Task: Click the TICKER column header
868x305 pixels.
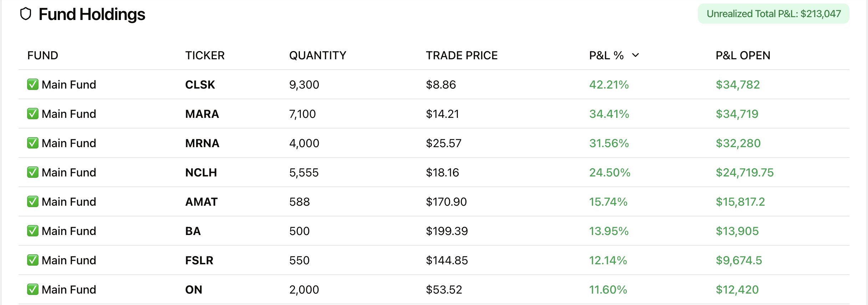Action: tap(205, 55)
